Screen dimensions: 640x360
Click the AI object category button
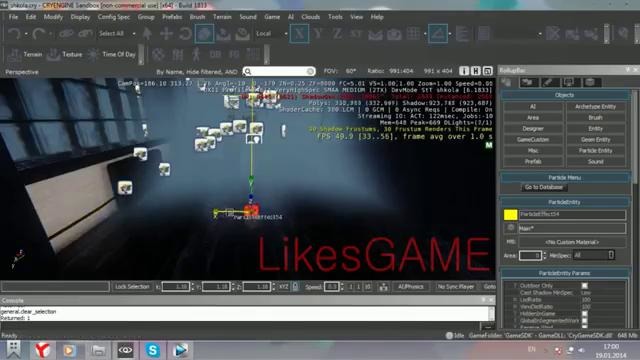(533, 107)
